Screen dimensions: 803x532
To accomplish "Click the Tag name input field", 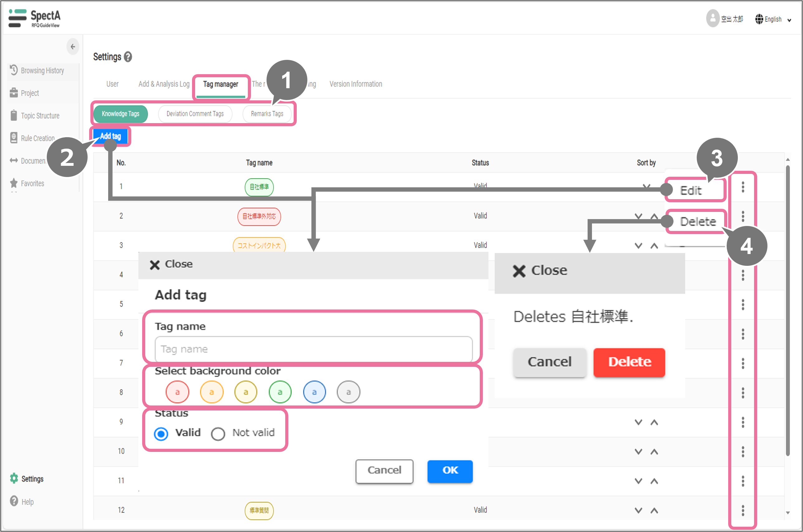I will [313, 349].
